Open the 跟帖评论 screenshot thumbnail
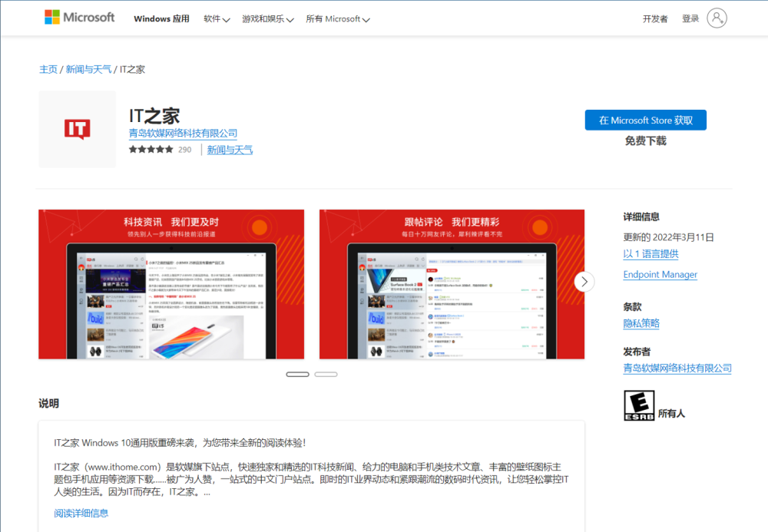Image resolution: width=768 pixels, height=532 pixels. (x=452, y=284)
